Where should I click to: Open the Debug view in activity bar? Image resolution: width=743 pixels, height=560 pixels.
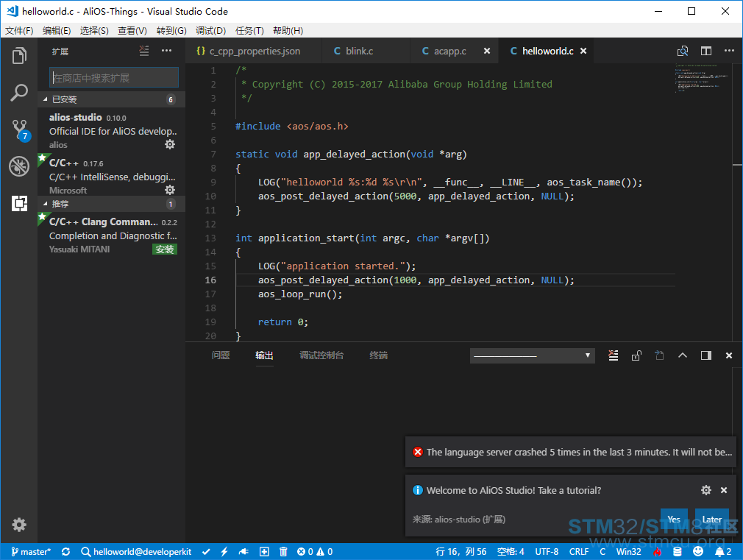pos(19,166)
